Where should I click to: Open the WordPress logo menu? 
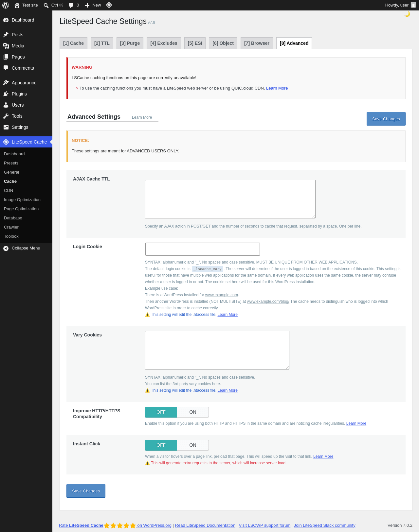[6, 5]
